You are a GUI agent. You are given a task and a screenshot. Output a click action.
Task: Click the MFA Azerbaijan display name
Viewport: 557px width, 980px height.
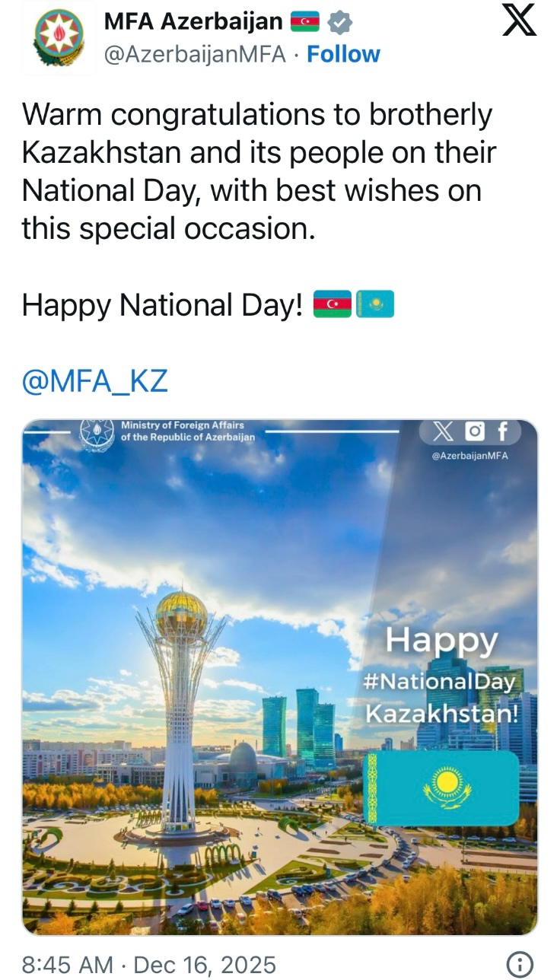193,22
